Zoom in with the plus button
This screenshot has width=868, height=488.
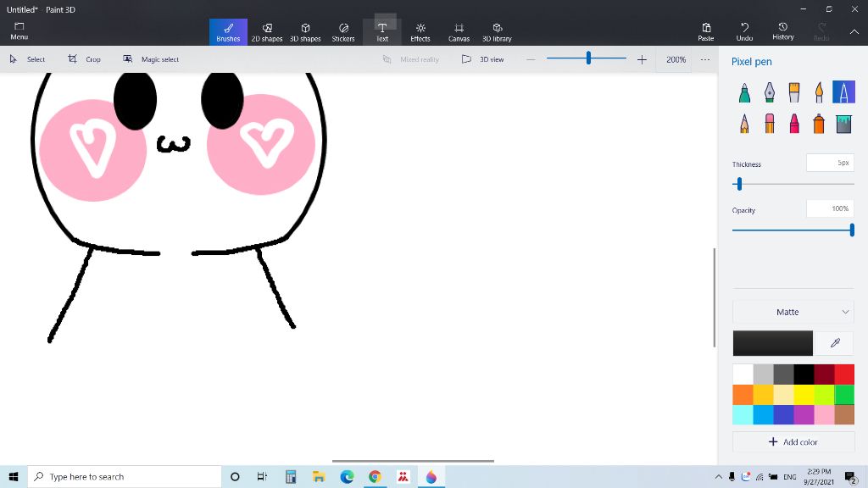[642, 59]
